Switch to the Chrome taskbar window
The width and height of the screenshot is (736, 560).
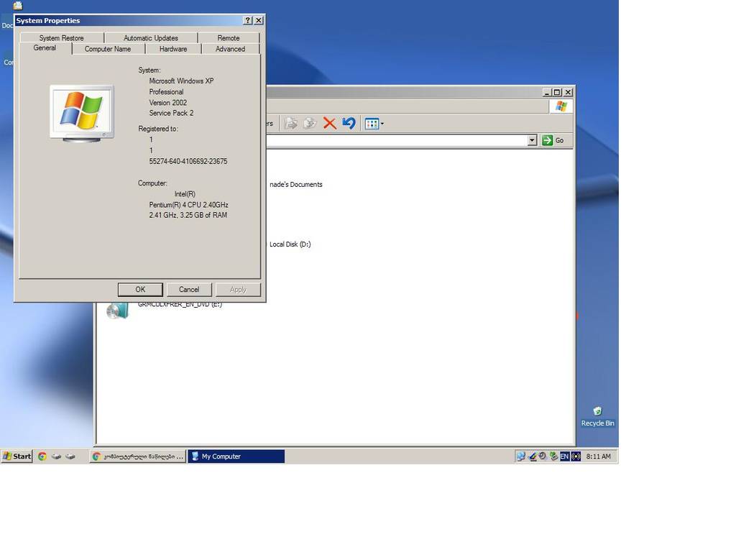[137, 456]
